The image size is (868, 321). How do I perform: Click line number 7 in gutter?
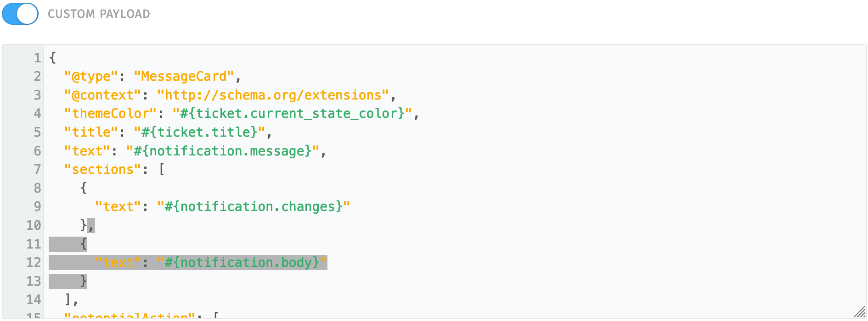37,169
